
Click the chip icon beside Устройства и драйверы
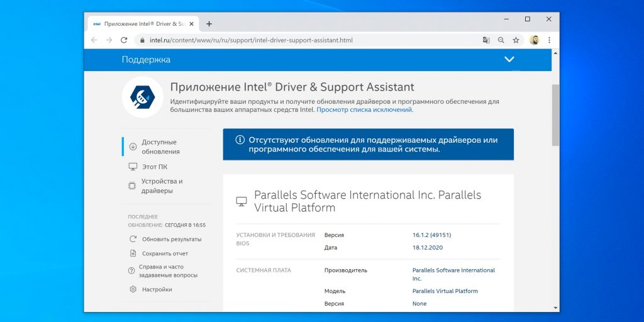132,186
